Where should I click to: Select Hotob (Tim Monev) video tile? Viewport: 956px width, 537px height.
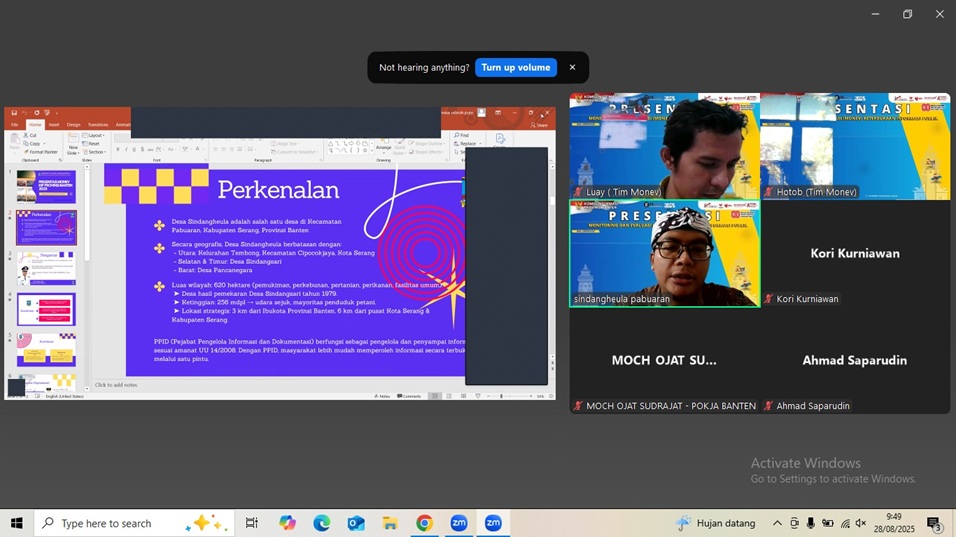[855, 146]
